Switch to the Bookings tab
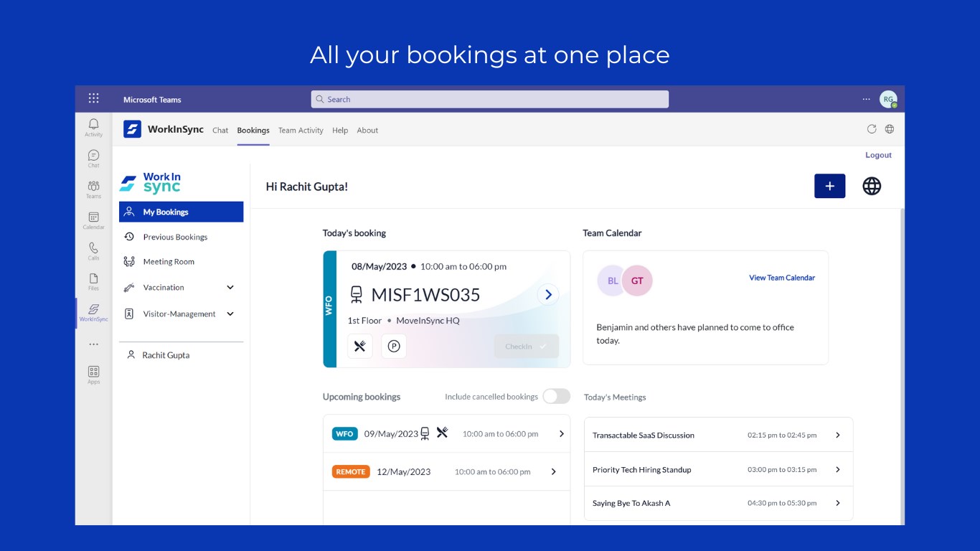The width and height of the screenshot is (980, 551). (253, 131)
